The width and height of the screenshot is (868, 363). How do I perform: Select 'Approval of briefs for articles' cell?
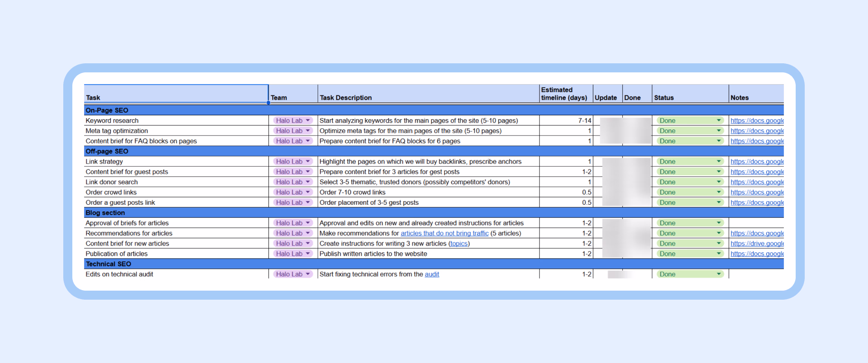176,223
